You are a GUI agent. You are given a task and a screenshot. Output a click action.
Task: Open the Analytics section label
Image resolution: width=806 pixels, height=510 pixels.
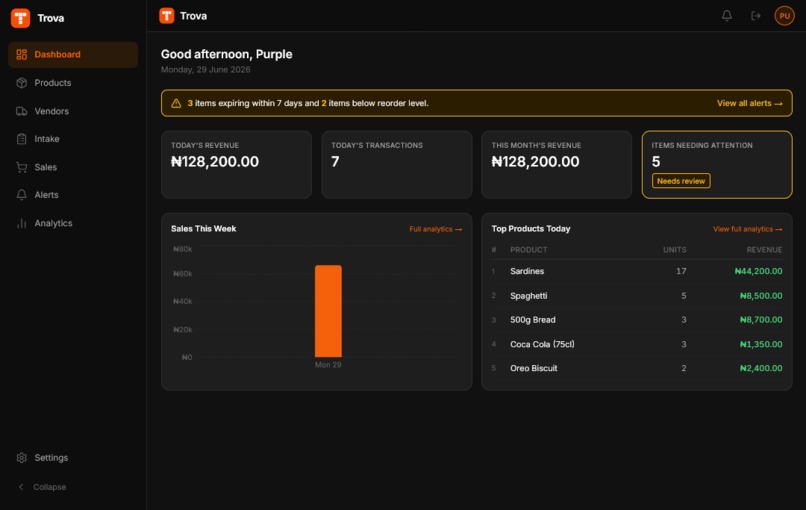tap(53, 223)
